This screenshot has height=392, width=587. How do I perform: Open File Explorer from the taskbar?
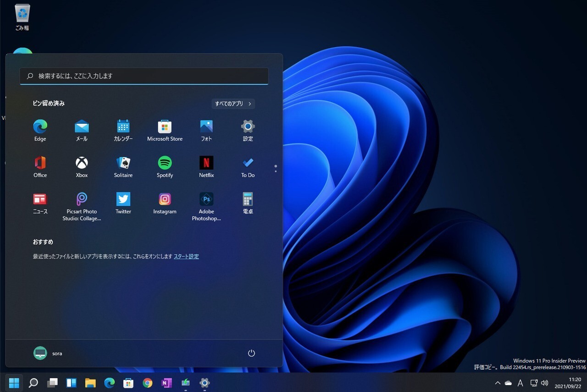(90, 383)
